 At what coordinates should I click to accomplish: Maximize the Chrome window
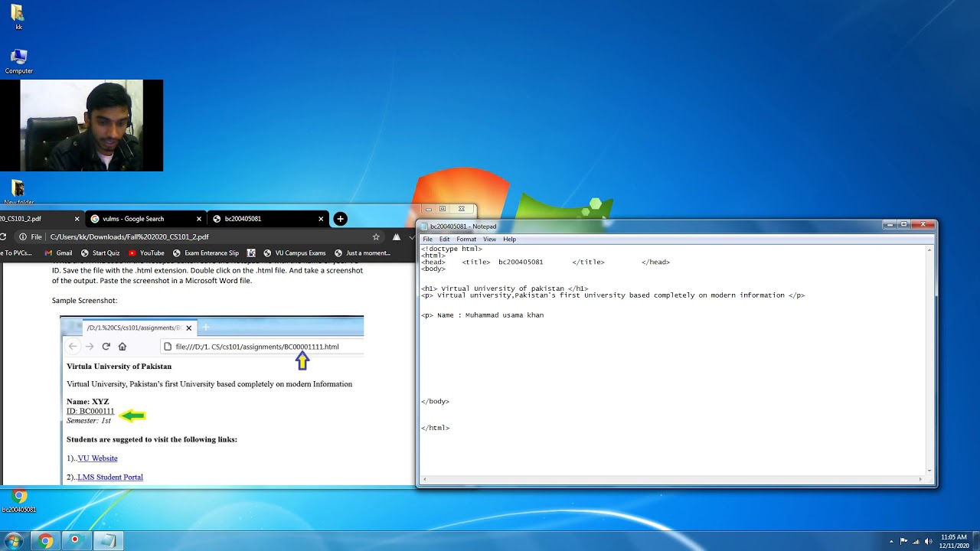(x=443, y=209)
